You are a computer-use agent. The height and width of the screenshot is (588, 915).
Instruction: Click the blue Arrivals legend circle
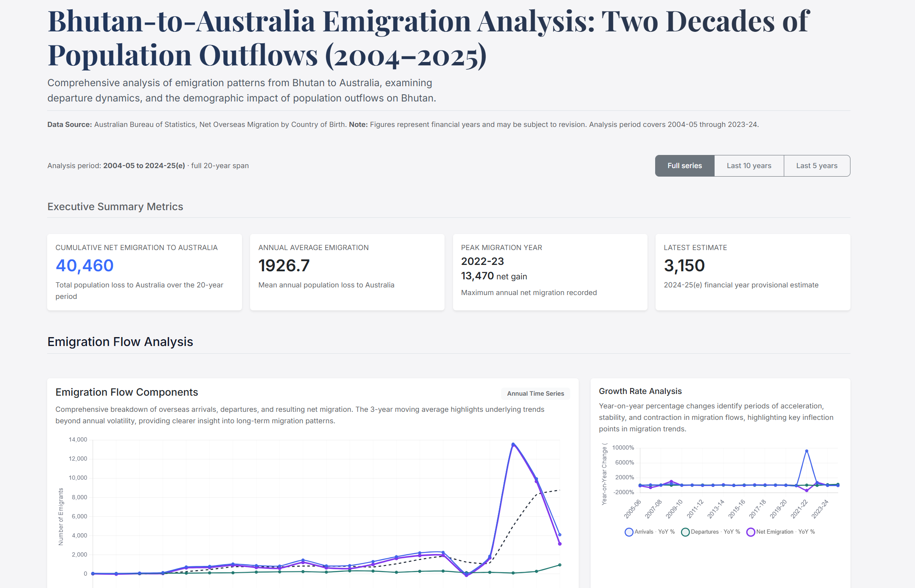pos(629,532)
